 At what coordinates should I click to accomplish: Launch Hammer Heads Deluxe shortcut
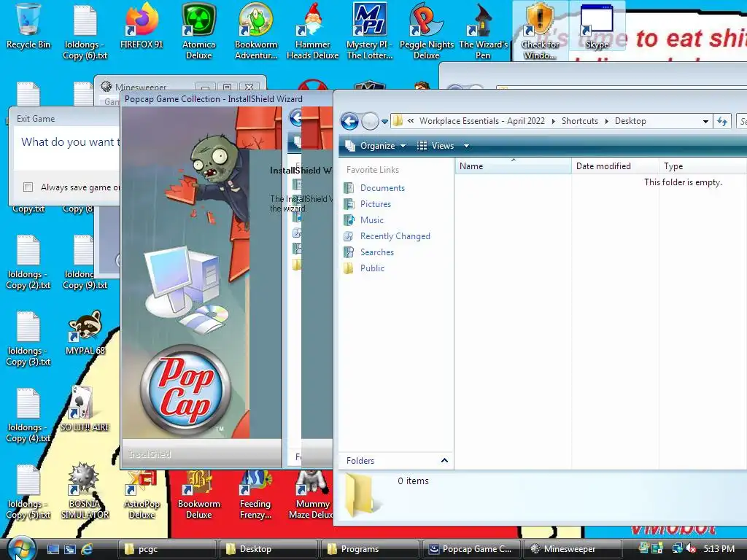coord(312,31)
